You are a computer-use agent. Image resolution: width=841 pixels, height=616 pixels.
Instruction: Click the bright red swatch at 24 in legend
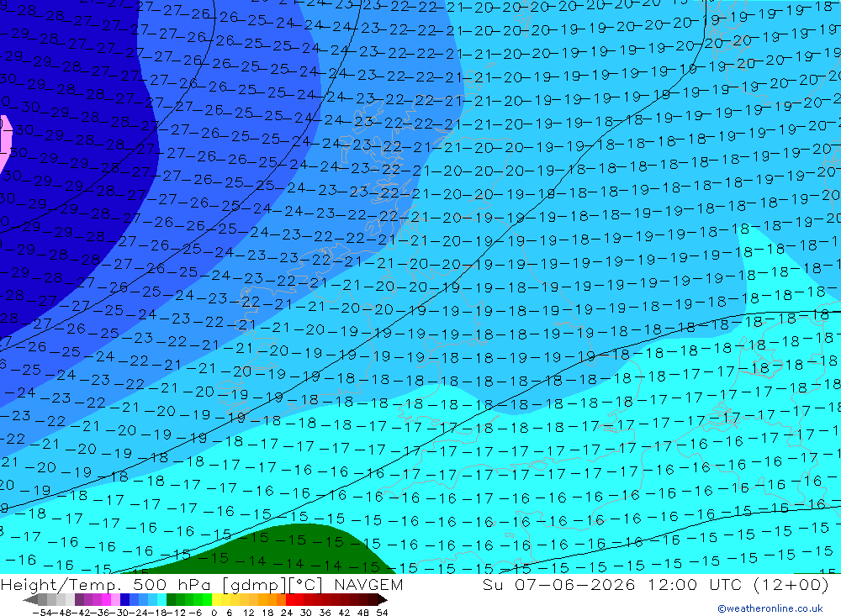pos(290,599)
